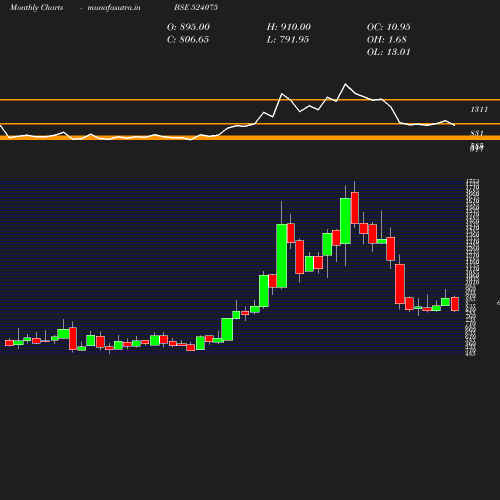Image resolution: width=500 pixels, height=500 pixels.
Task: Click the 'OL: 13.01' value
Action: coord(389,52)
